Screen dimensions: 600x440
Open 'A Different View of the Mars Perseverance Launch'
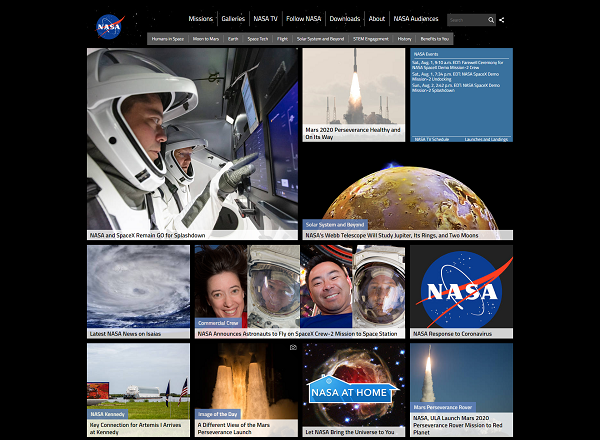pos(233,429)
